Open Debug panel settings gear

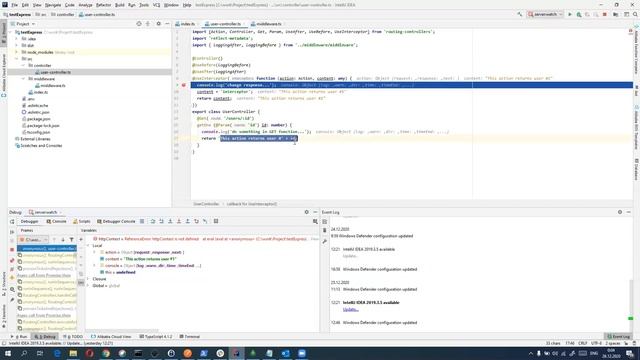(307, 212)
